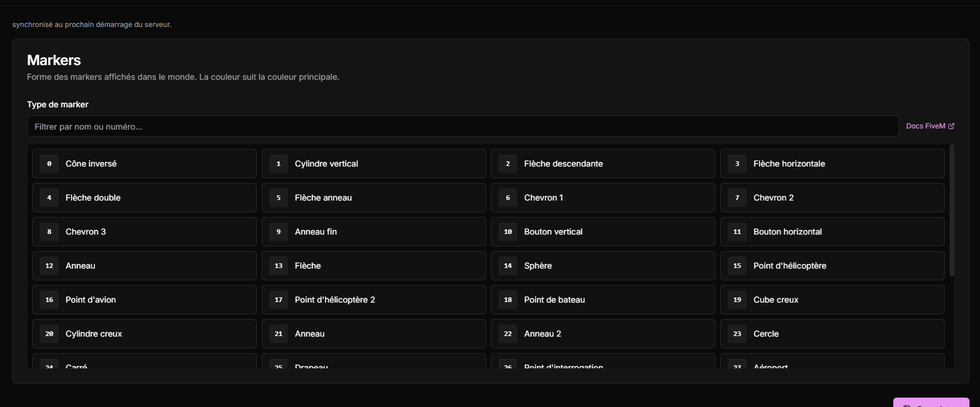The height and width of the screenshot is (407, 980).
Task: Choose the Bouton vertical marker
Action: [603, 232]
